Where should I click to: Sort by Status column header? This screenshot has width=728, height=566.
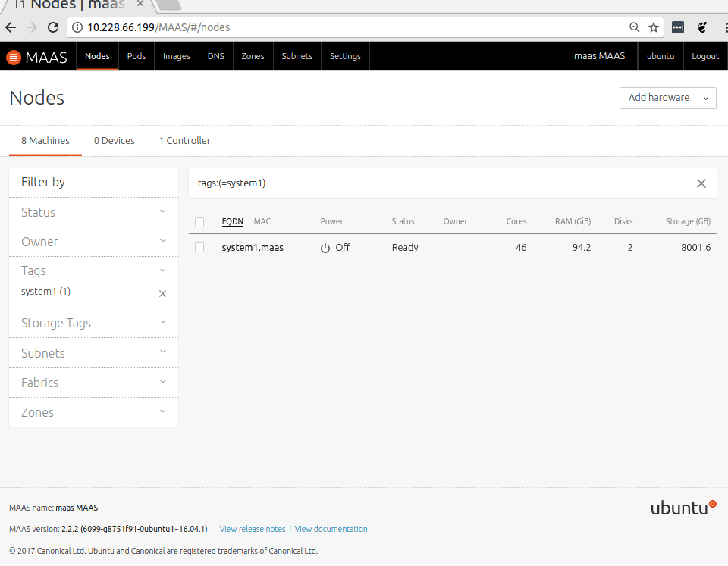pyautogui.click(x=403, y=222)
